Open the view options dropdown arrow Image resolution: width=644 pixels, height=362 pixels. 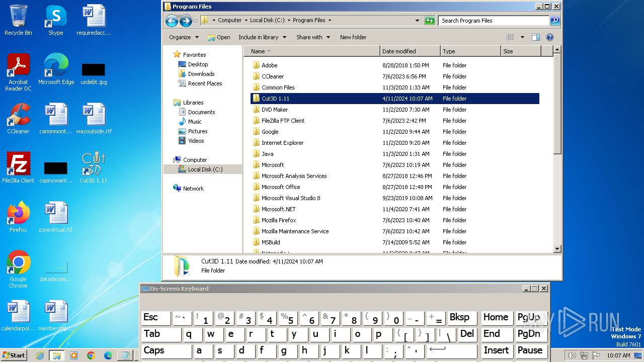coord(522,37)
